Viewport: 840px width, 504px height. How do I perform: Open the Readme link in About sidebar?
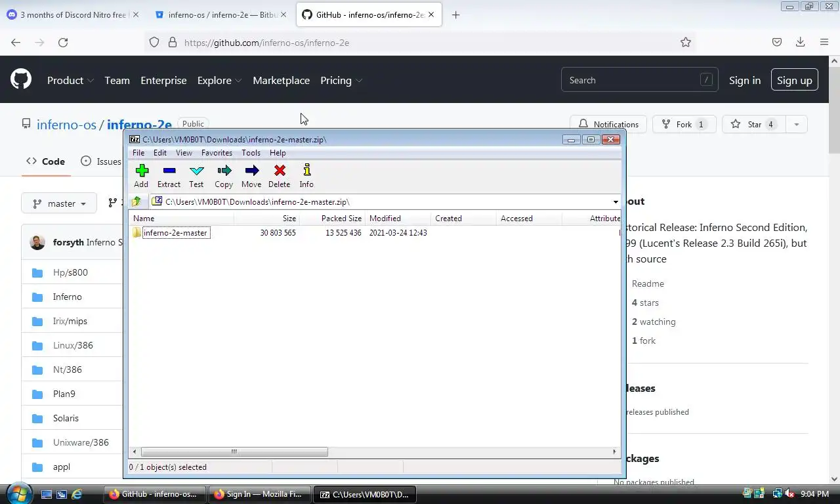648,283
